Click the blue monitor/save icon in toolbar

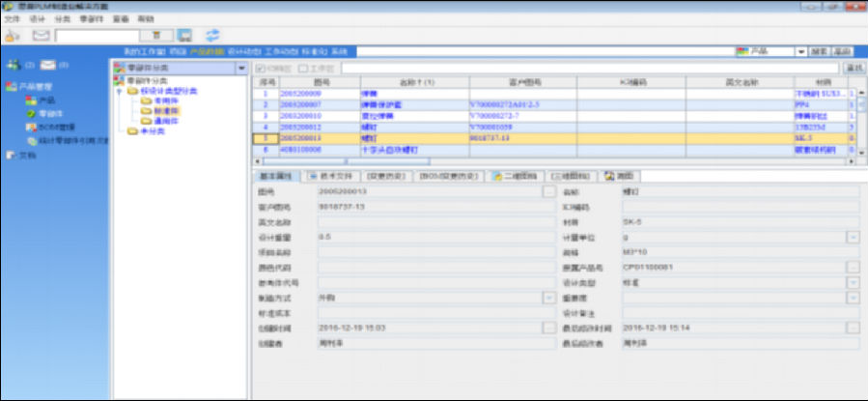(x=184, y=36)
